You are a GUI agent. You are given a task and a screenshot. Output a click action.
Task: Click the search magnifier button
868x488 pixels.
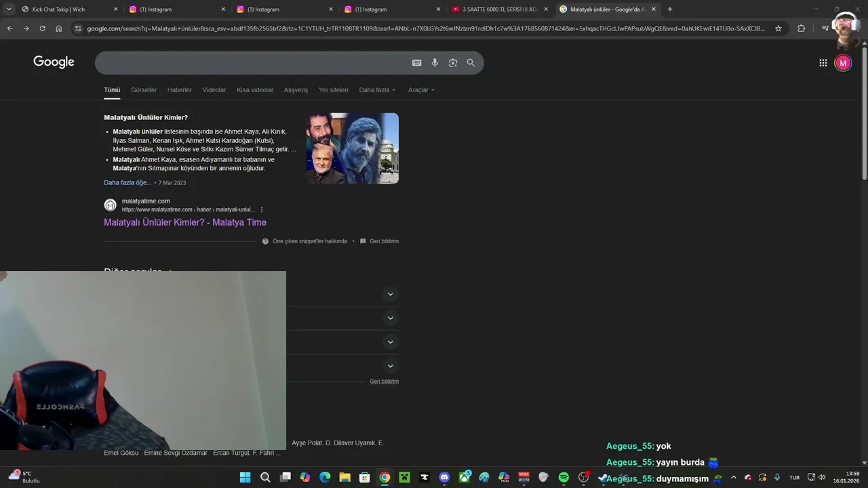point(471,63)
